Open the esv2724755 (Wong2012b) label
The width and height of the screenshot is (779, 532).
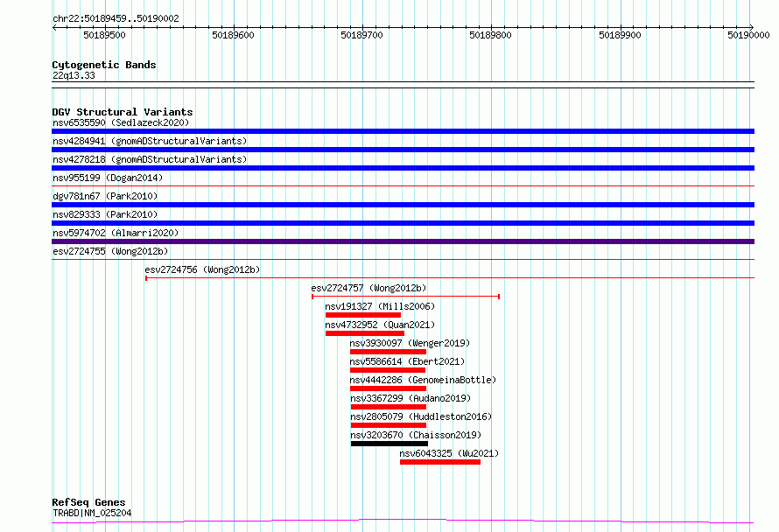110,251
